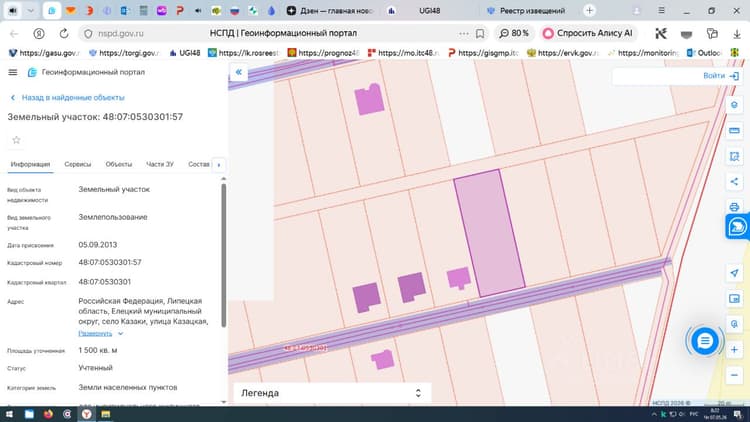The width and height of the screenshot is (750, 422).
Task: Open Windows Start menu
Action: pyautogui.click(x=10, y=414)
